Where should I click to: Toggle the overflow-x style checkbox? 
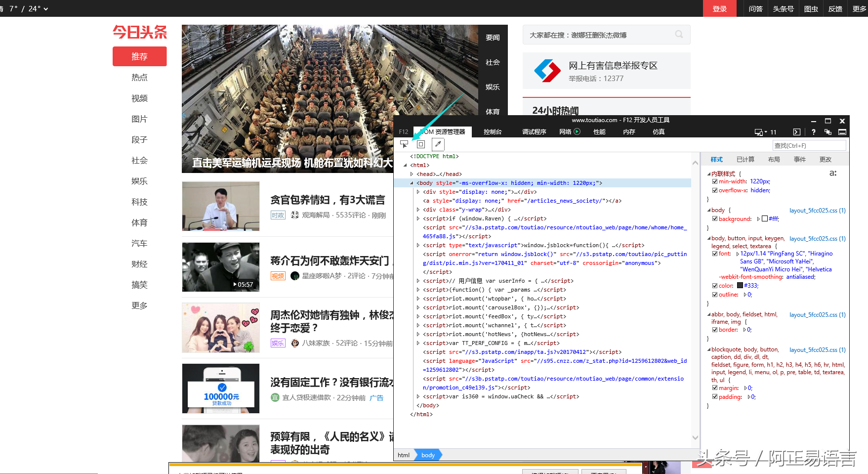coord(715,190)
